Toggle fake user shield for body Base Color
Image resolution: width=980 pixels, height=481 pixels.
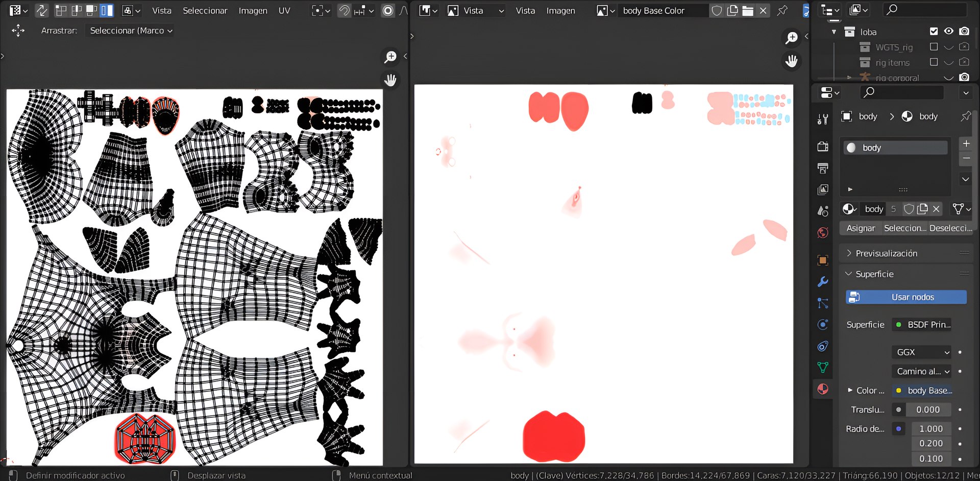(717, 11)
